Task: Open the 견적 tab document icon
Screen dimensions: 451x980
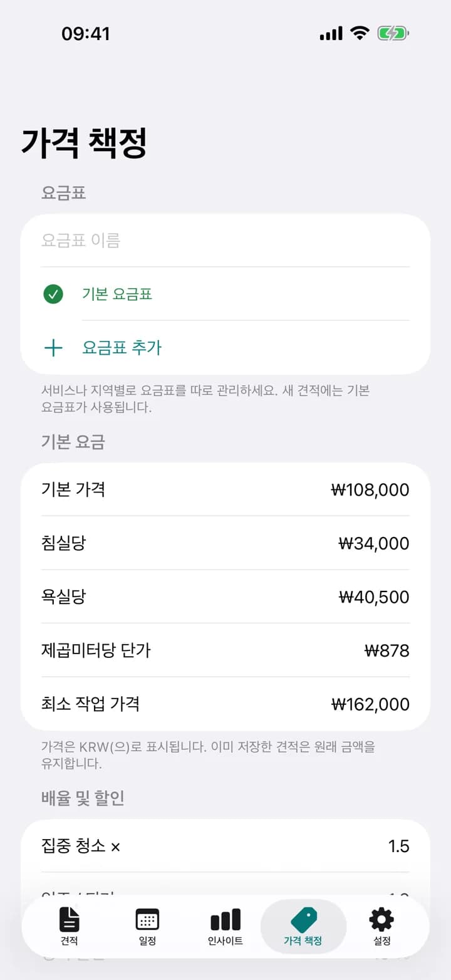Action: [x=70, y=919]
